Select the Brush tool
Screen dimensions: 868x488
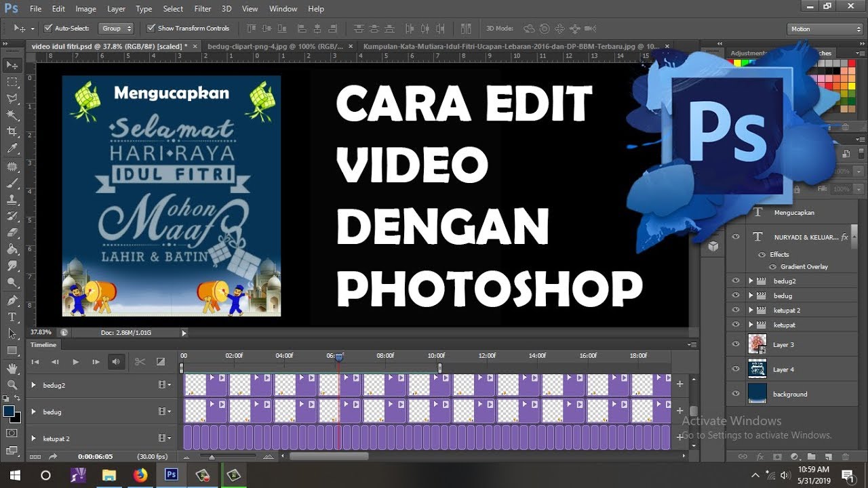click(x=12, y=183)
